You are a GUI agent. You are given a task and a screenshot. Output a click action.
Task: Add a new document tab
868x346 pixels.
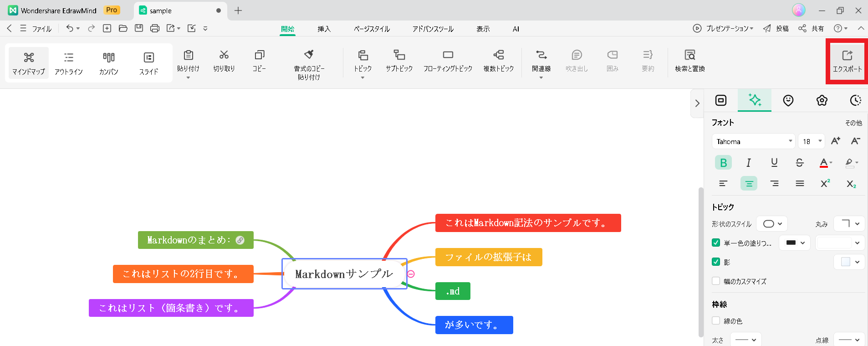tap(238, 10)
